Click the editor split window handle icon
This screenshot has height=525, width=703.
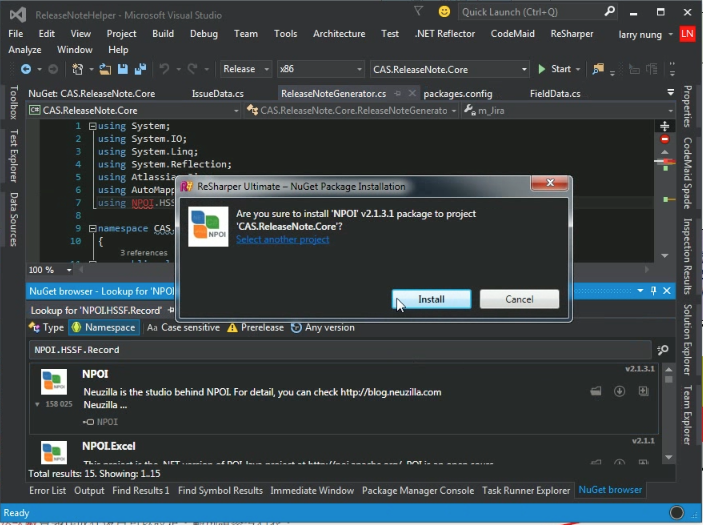click(664, 126)
